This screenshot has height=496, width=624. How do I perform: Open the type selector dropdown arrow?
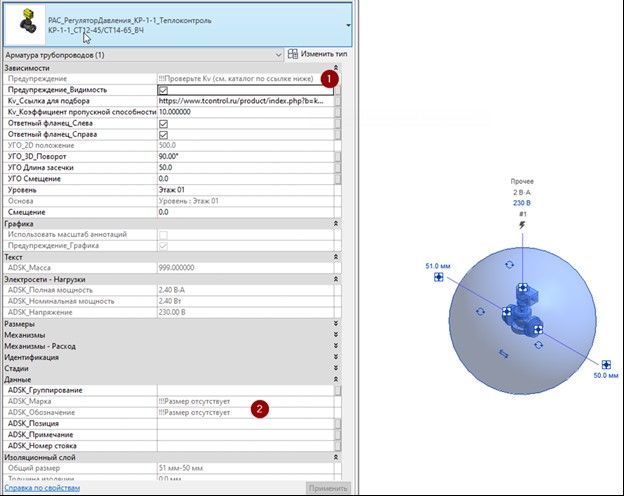[x=348, y=25]
